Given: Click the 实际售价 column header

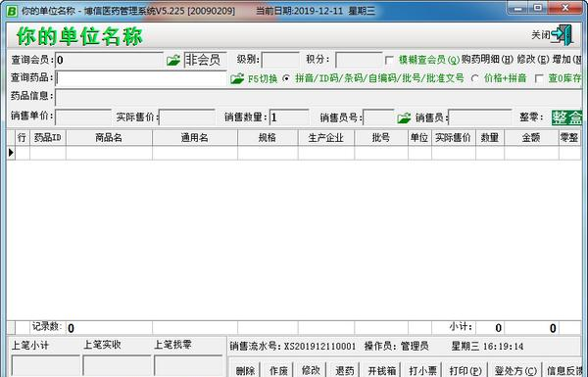Looking at the screenshot, I should click(x=454, y=138).
